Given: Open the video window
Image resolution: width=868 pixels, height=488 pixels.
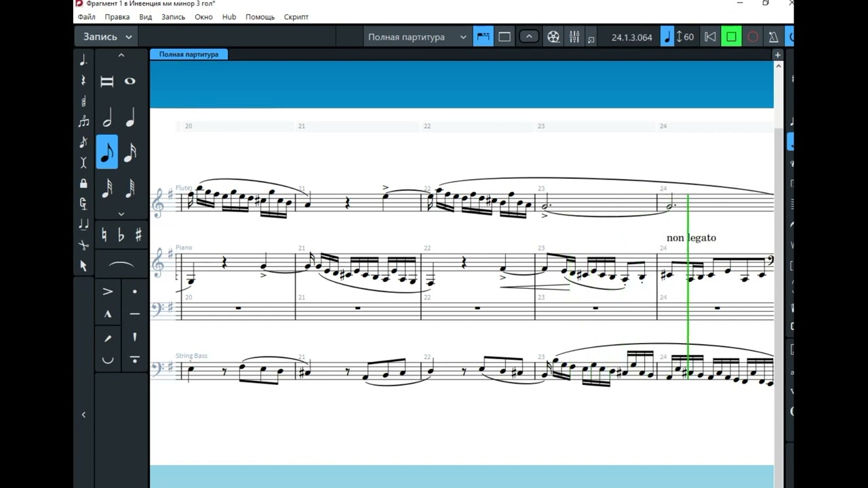Looking at the screenshot, I should (x=553, y=37).
